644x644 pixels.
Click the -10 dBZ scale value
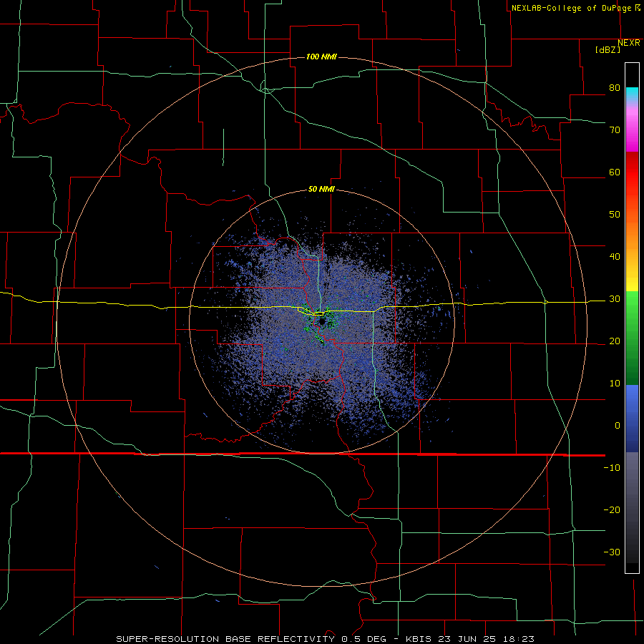pyautogui.click(x=612, y=468)
